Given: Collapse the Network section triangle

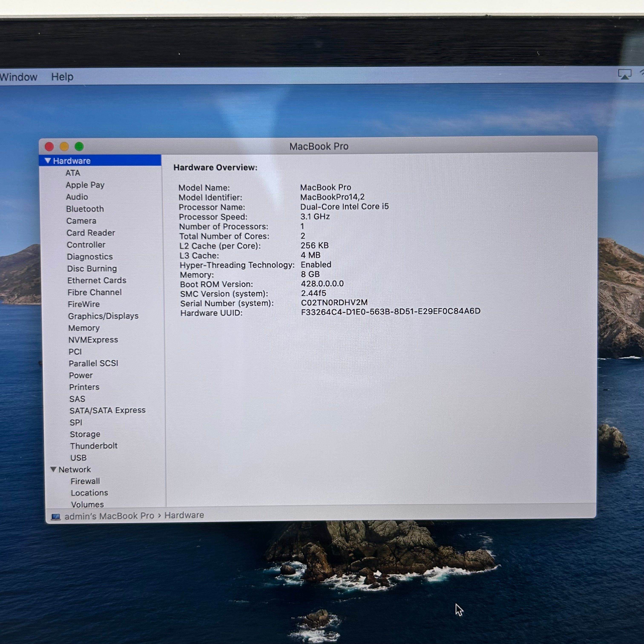Looking at the screenshot, I should (x=53, y=469).
